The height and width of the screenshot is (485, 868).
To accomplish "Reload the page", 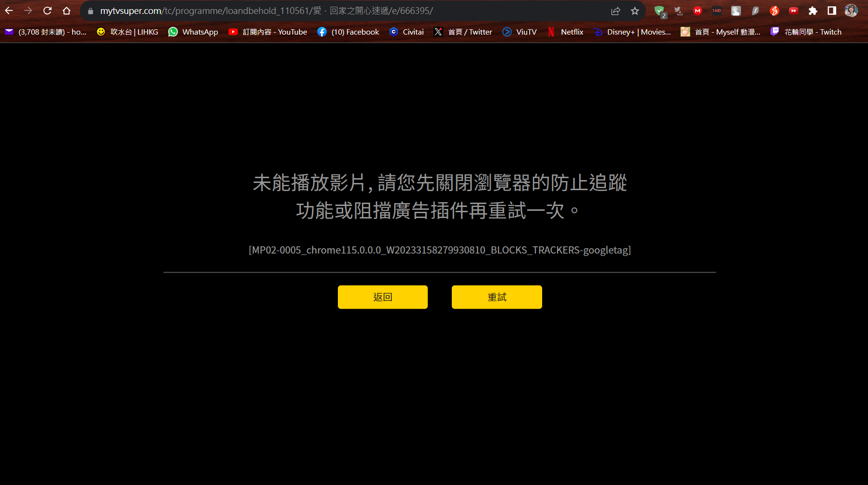I will [x=47, y=11].
